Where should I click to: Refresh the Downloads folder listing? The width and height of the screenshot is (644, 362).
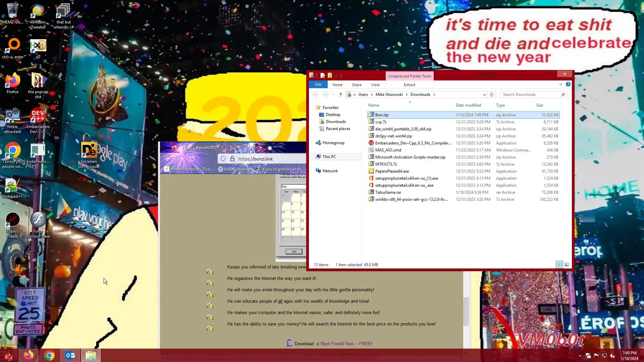point(492,95)
